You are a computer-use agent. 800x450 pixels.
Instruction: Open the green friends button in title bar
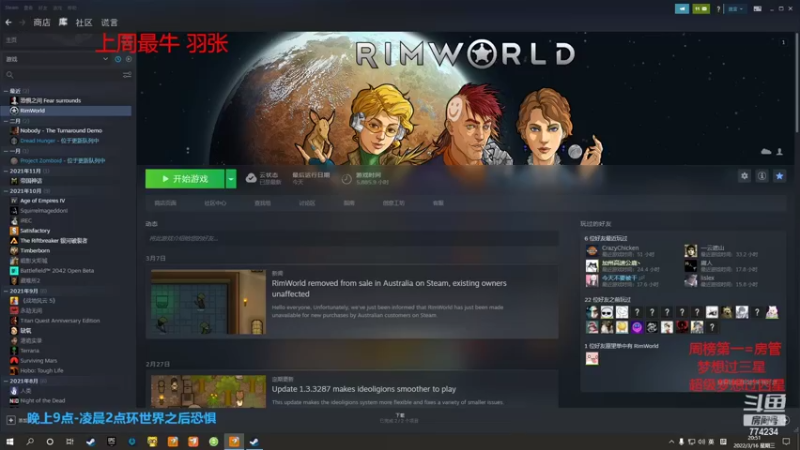701,9
